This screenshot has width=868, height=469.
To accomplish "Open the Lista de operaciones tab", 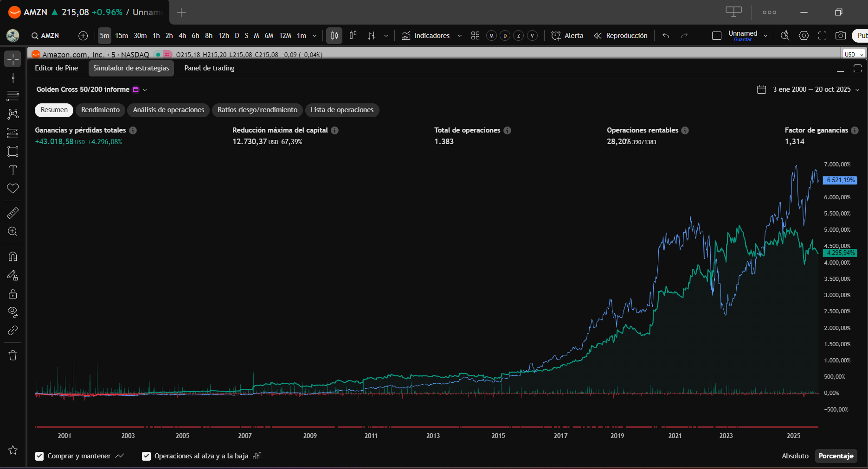I will click(x=342, y=110).
